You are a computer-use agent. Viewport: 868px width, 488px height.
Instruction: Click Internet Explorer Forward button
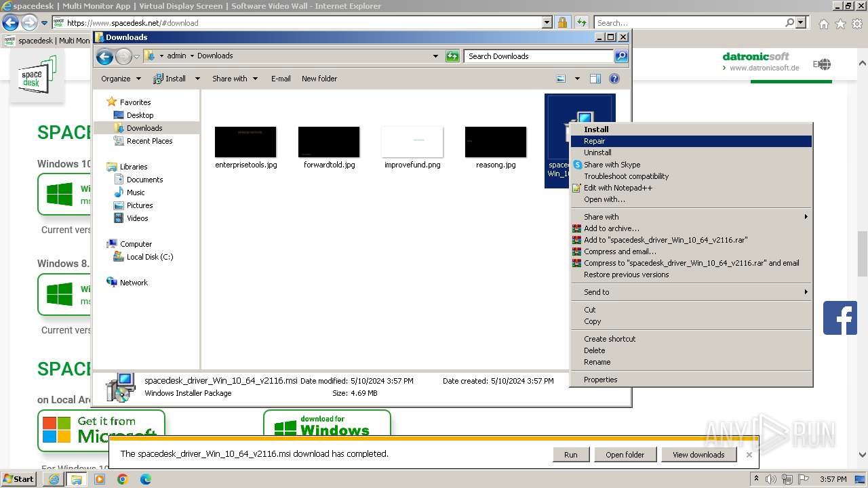coord(29,23)
